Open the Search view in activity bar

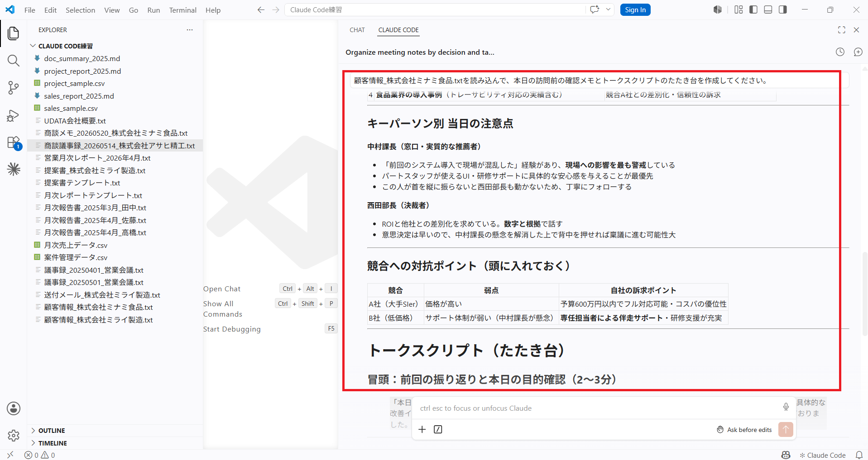[14, 61]
